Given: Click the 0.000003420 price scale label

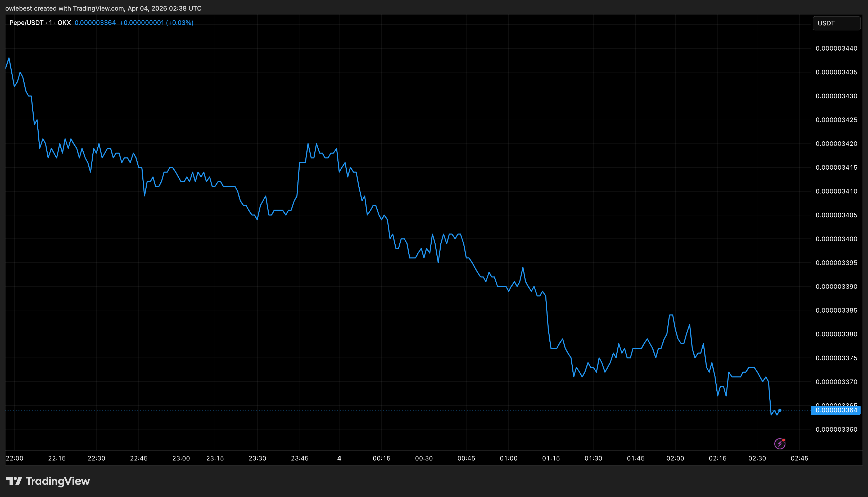Looking at the screenshot, I should pyautogui.click(x=836, y=144).
